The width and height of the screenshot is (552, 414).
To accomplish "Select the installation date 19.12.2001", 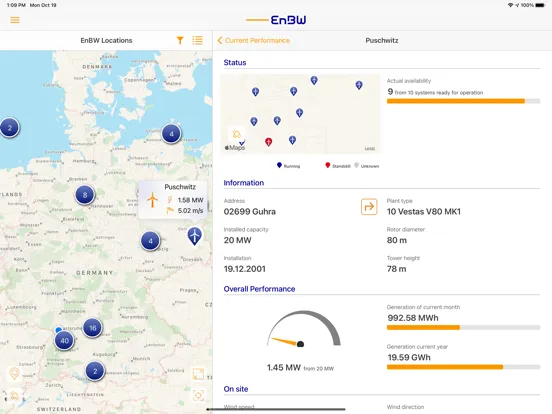I will click(x=245, y=269).
